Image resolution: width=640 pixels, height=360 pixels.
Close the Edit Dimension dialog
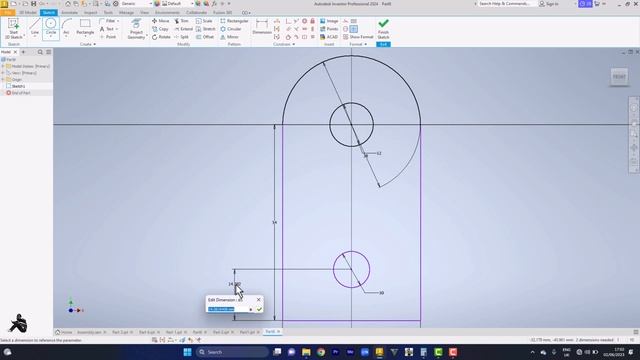point(258,300)
